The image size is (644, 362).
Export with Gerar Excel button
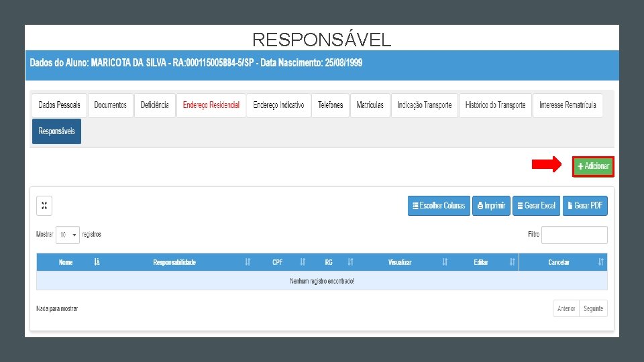click(x=536, y=206)
